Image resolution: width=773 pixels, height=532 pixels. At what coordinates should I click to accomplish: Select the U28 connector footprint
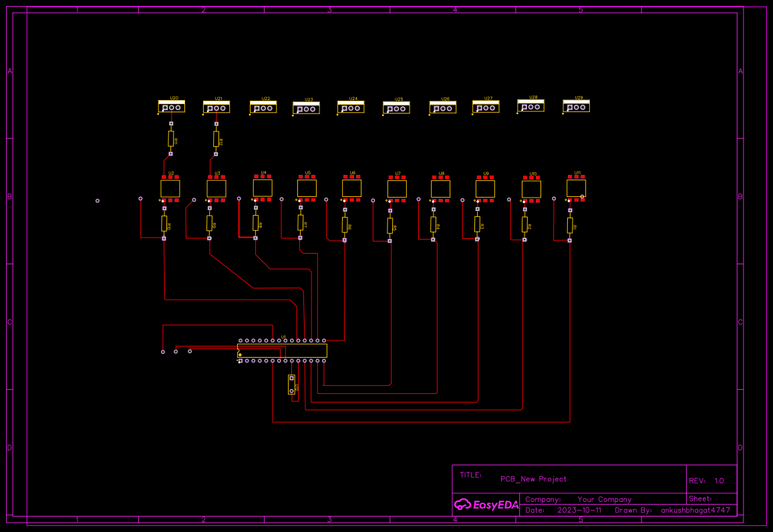coord(531,105)
